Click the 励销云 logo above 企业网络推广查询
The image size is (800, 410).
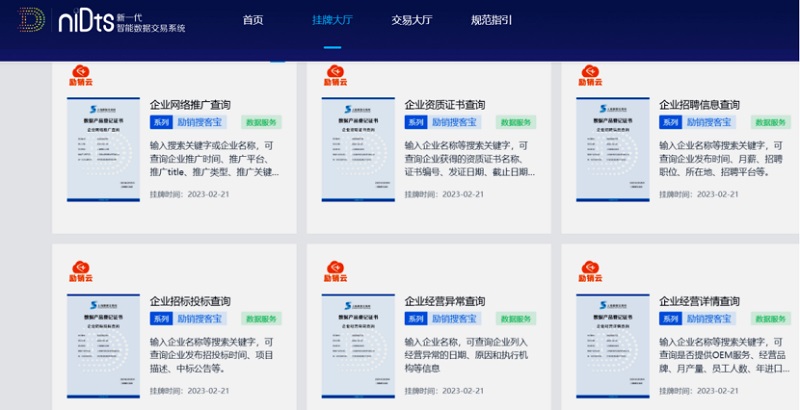click(82, 76)
